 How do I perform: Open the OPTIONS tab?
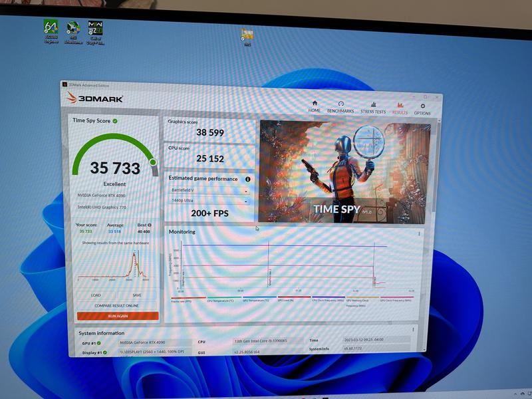click(422, 110)
